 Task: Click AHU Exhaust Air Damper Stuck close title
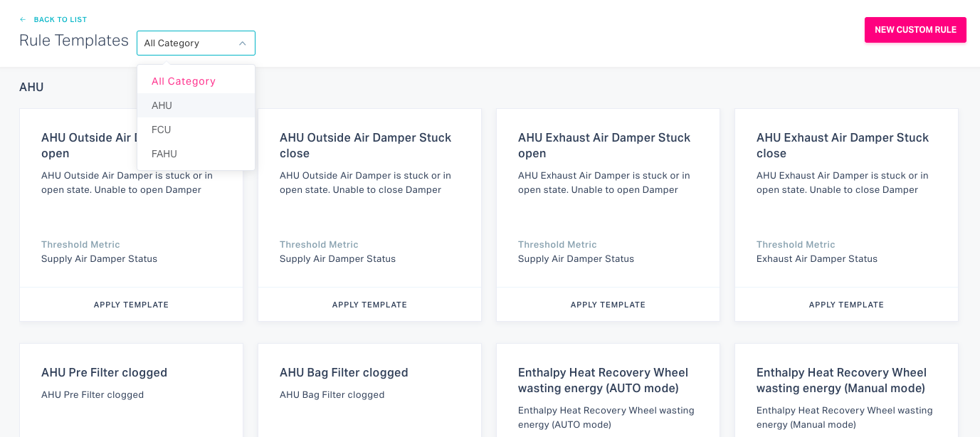[842, 145]
